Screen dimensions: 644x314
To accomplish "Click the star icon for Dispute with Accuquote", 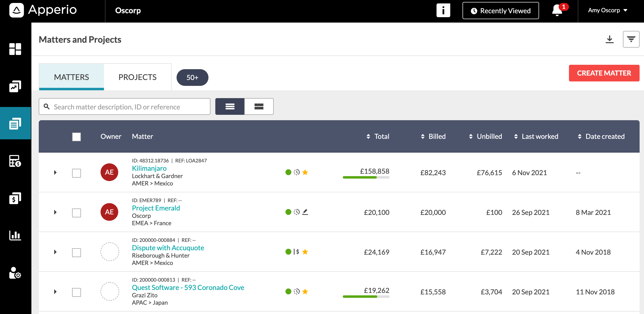I will click(305, 252).
